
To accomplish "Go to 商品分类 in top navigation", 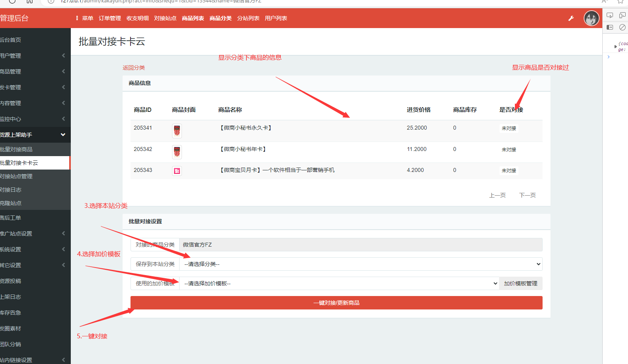I will [220, 18].
